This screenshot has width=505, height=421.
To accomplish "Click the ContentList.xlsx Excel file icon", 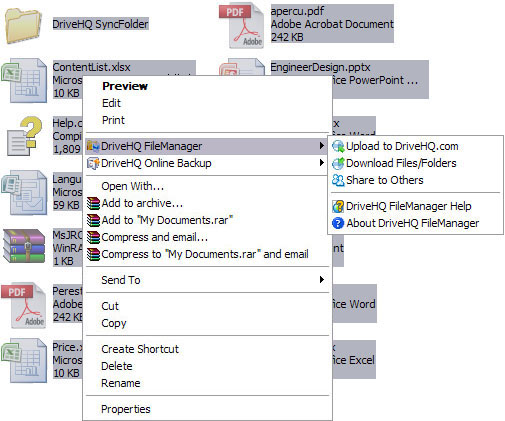I will click(x=24, y=80).
